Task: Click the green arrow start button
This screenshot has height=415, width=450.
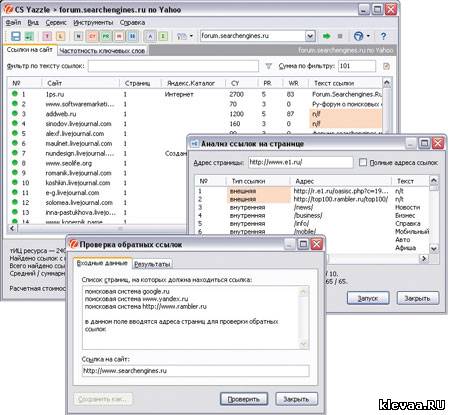Action: (x=327, y=36)
